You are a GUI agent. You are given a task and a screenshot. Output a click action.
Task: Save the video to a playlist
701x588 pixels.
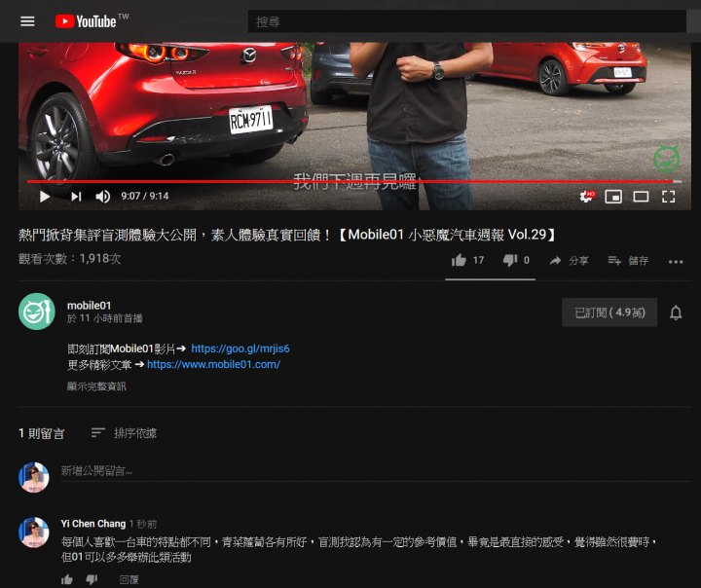pos(628,261)
